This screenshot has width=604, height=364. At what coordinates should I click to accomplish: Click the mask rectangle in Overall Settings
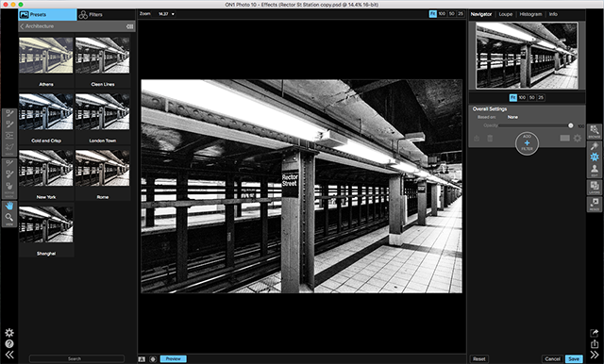[x=564, y=138]
